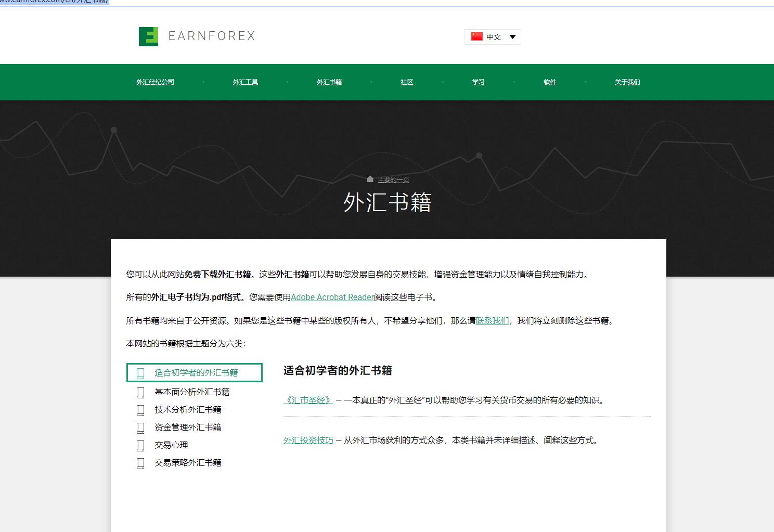Image resolution: width=774 pixels, height=532 pixels.
Task: Select the 交易心理 category
Action: [171, 445]
